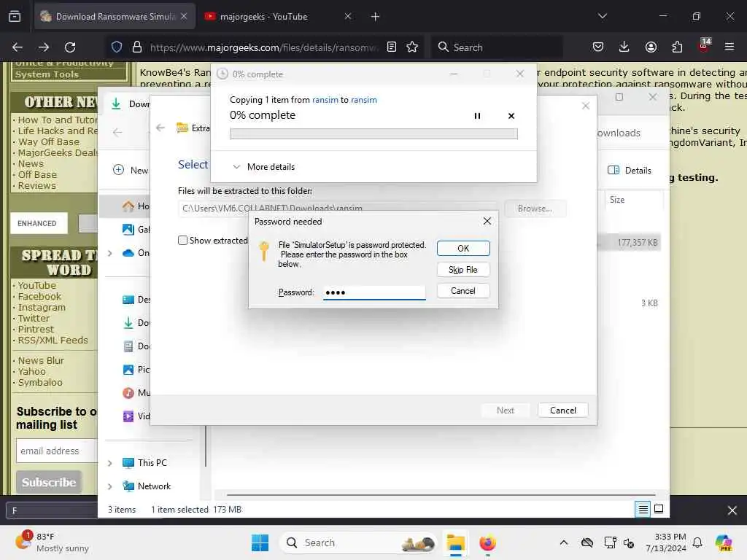
Task: Select Download Ransomware Simulator tab
Action: [x=115, y=17]
